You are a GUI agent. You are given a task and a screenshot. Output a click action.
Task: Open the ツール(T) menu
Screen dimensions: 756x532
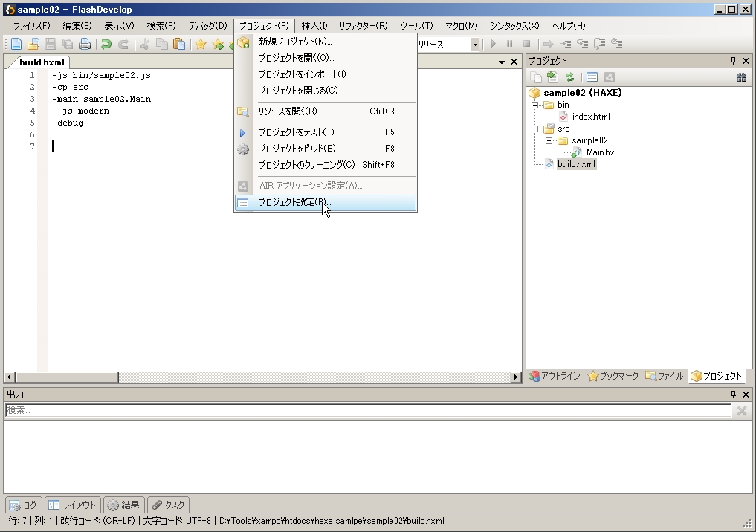[x=416, y=26]
